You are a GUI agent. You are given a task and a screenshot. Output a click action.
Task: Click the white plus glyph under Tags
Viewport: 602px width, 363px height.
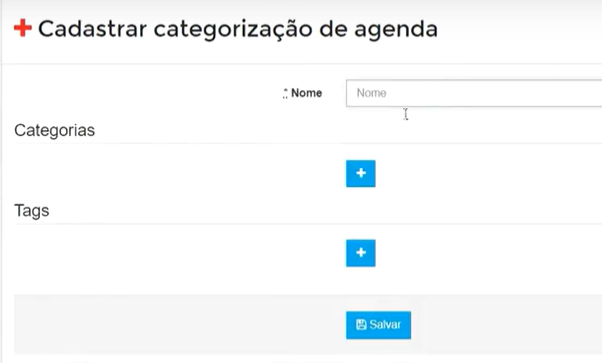(x=361, y=253)
